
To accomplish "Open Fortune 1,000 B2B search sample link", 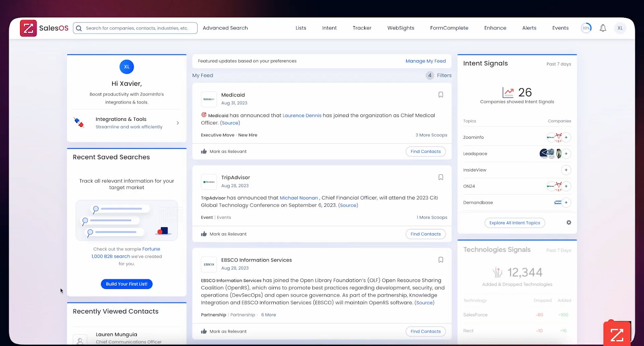I will [x=126, y=253].
